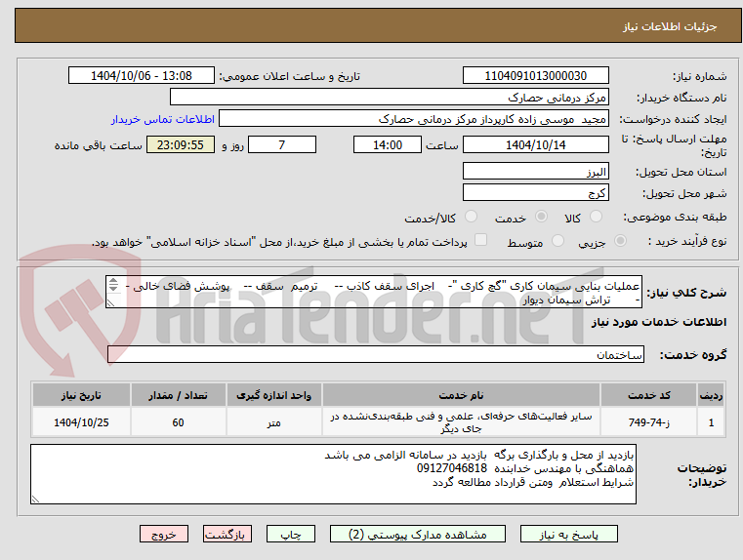The image size is (743, 560).
Task: Click the تعداد / مقدار column header
Action: [x=178, y=395]
